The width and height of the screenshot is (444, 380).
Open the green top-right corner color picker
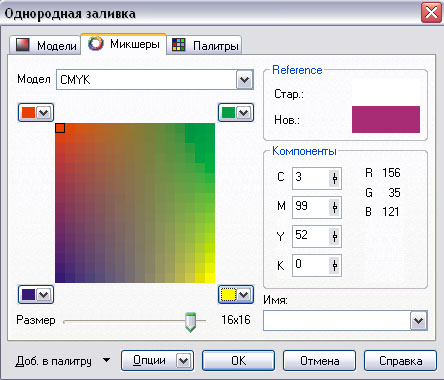236,112
